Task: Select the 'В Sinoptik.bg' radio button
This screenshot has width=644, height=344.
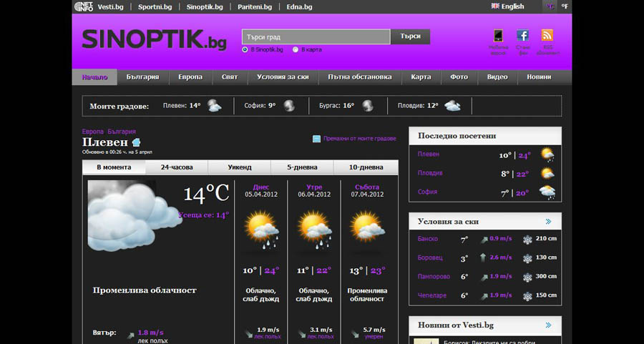Action: tap(245, 49)
